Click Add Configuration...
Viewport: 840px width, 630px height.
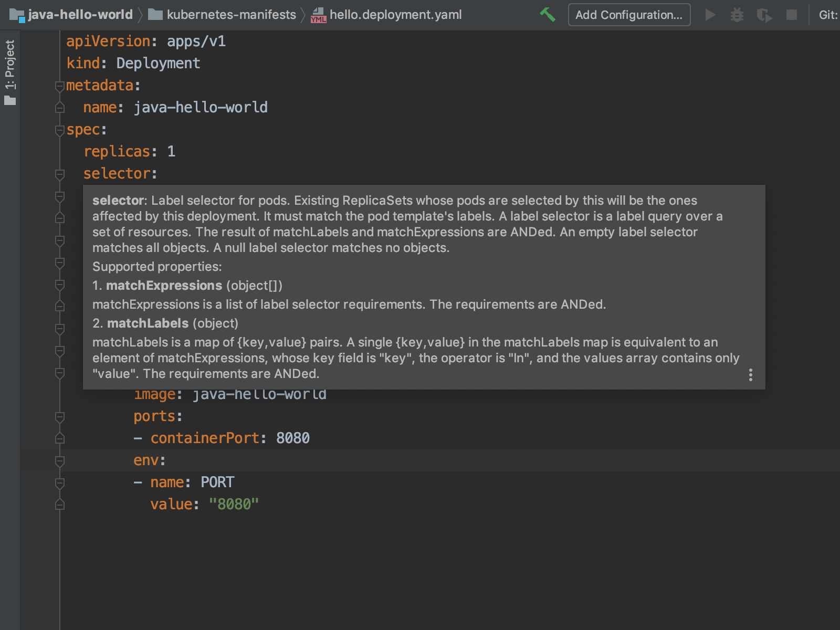629,15
